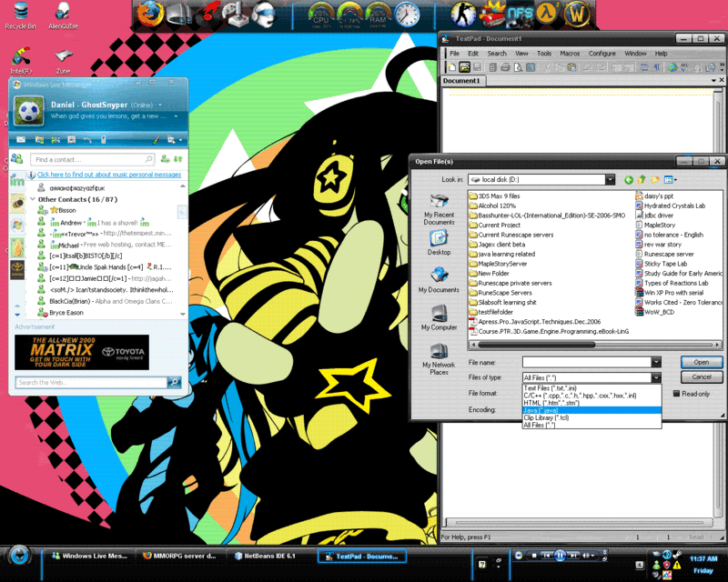
Task: Collapse the Other Contacts group
Action: (x=33, y=198)
